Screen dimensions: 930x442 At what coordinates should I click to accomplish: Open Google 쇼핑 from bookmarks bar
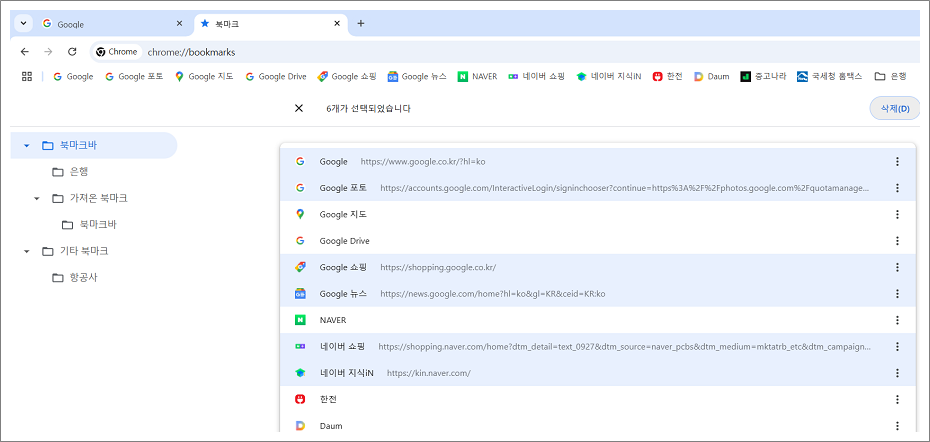[x=346, y=77]
